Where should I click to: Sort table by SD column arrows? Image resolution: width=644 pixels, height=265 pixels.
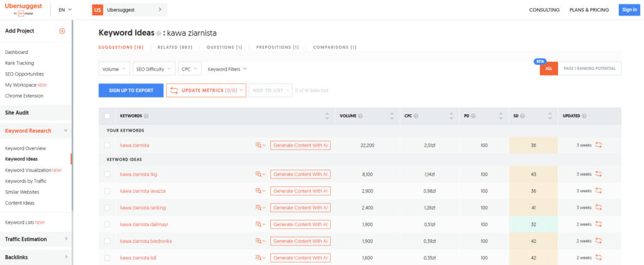[550, 116]
